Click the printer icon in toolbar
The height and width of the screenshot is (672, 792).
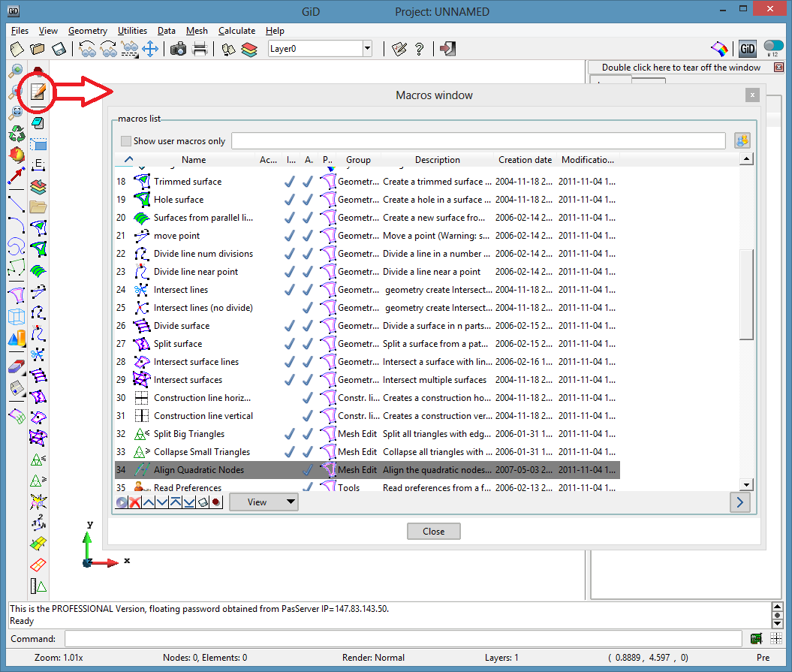(x=200, y=49)
